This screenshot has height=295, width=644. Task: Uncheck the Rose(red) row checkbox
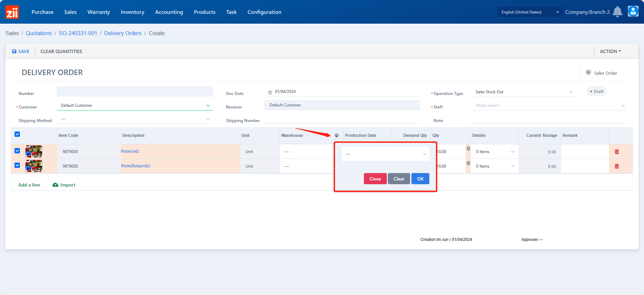click(x=17, y=151)
